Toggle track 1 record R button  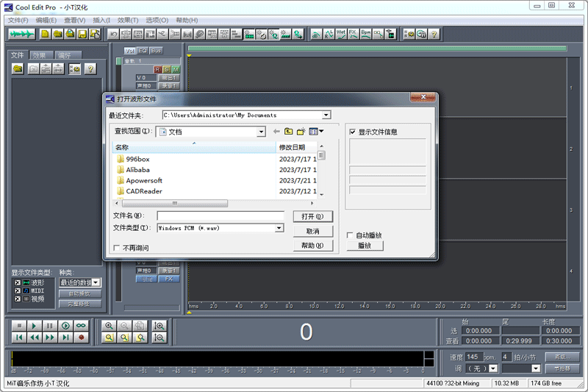point(157,69)
